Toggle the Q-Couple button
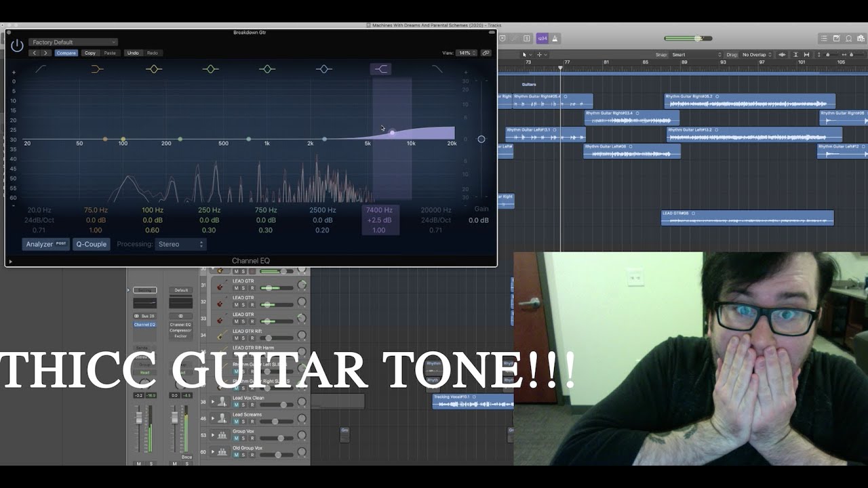This screenshot has width=868, height=488. click(x=92, y=244)
